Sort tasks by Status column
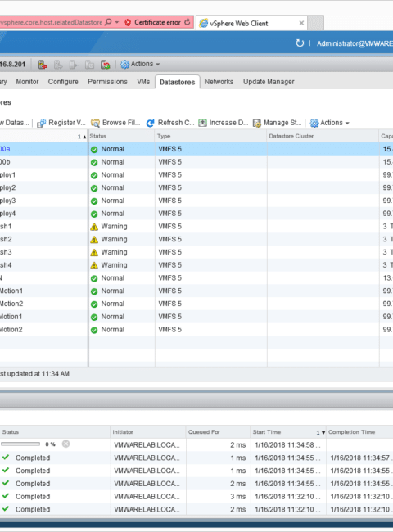The image size is (393, 532). coord(55,432)
